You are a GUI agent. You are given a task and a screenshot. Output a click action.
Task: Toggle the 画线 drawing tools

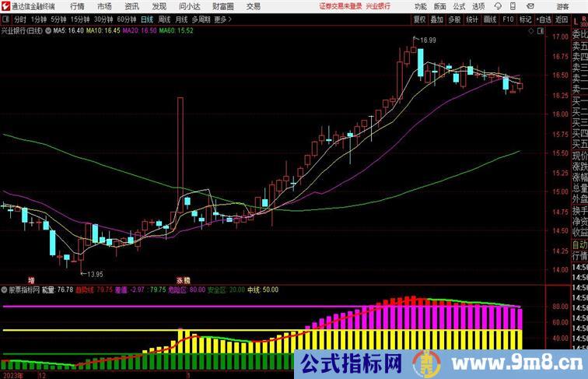coord(490,19)
